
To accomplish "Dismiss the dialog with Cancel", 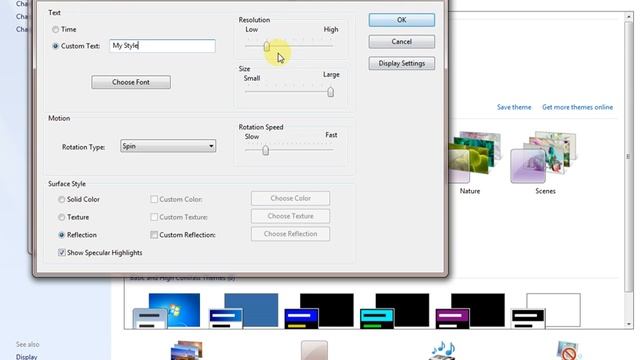I will pyautogui.click(x=402, y=42).
